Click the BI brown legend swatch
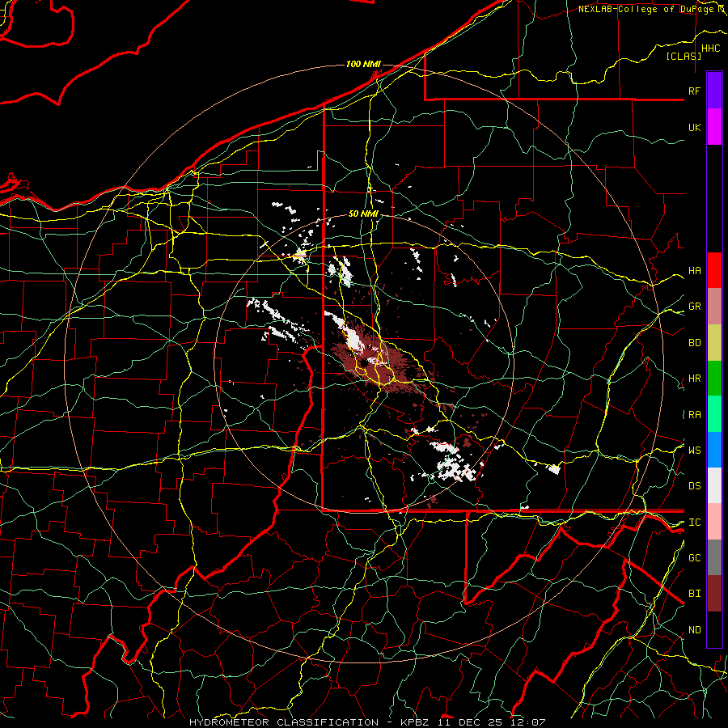The width and height of the screenshot is (728, 728). pyautogui.click(x=714, y=594)
